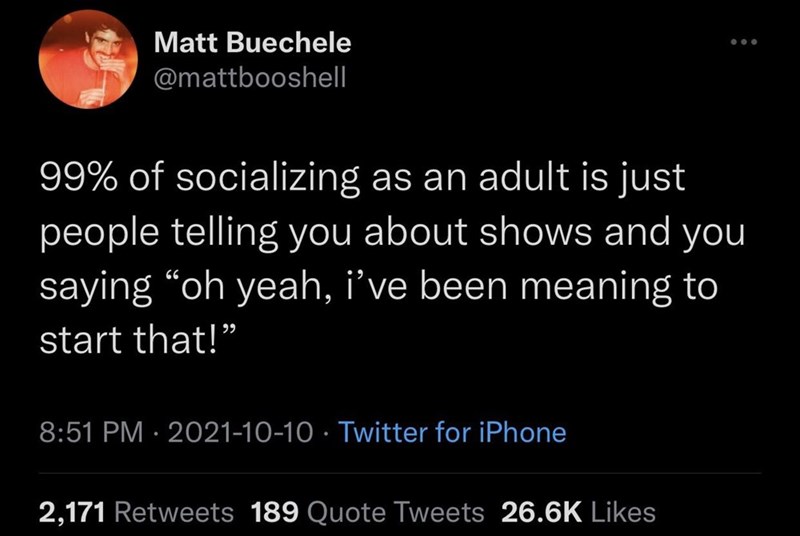
Task: Show the 26.6K Likes list
Action: tap(578, 512)
